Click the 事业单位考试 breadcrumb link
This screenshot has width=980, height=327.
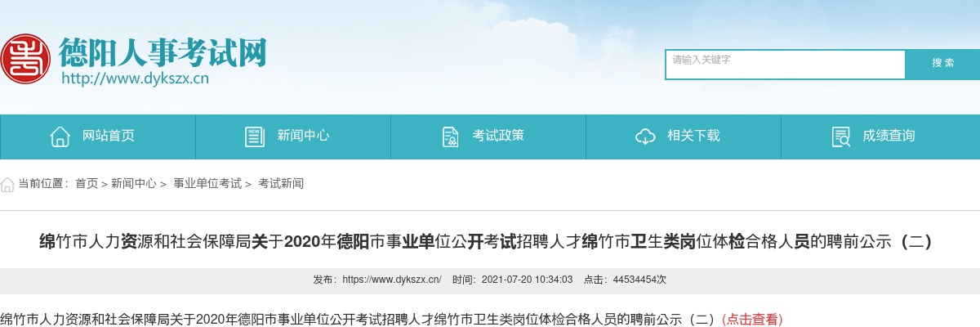(x=207, y=184)
